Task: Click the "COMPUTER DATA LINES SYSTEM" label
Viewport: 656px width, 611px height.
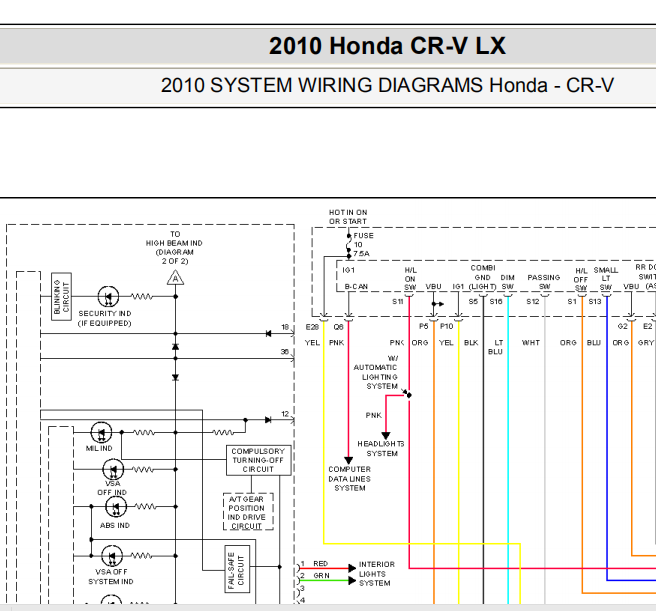Action: 350,479
